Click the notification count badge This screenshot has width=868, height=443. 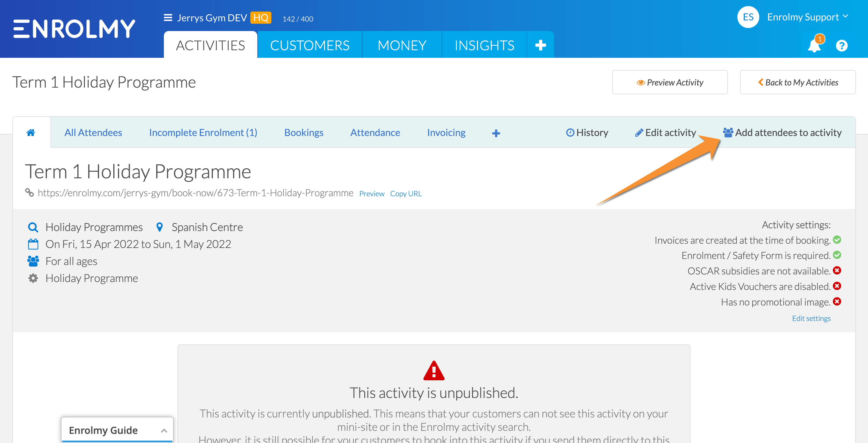click(x=820, y=39)
